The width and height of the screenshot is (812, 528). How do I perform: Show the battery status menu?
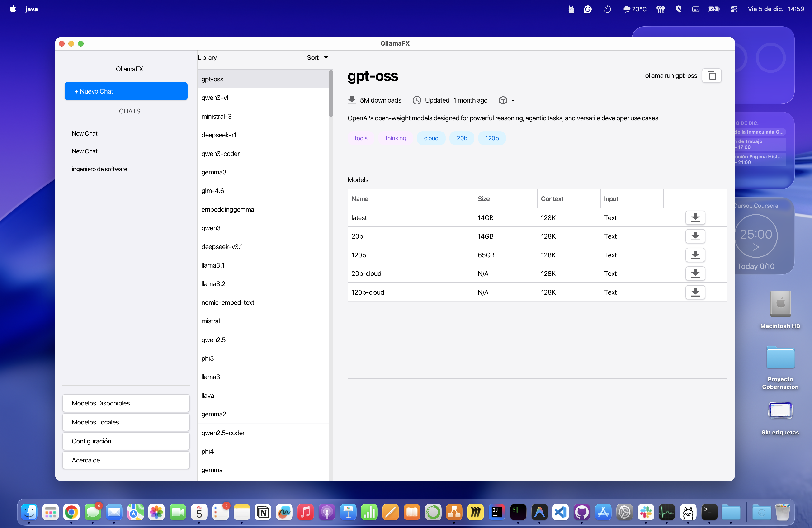coord(714,9)
